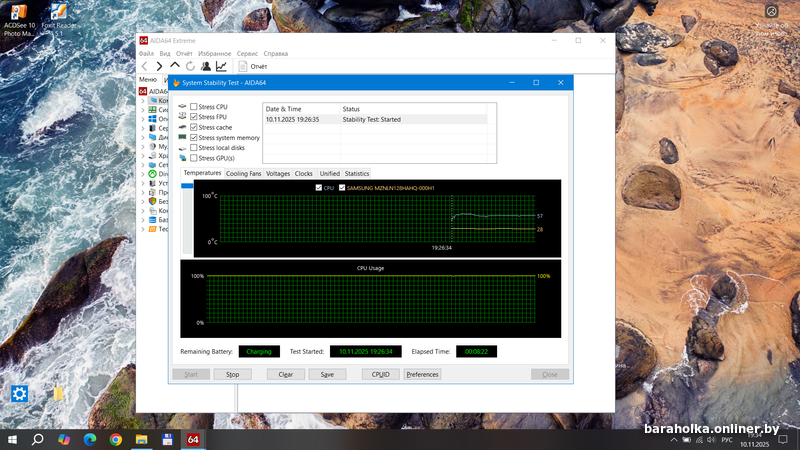Click the Save button
This screenshot has height=450, width=800.
[327, 374]
